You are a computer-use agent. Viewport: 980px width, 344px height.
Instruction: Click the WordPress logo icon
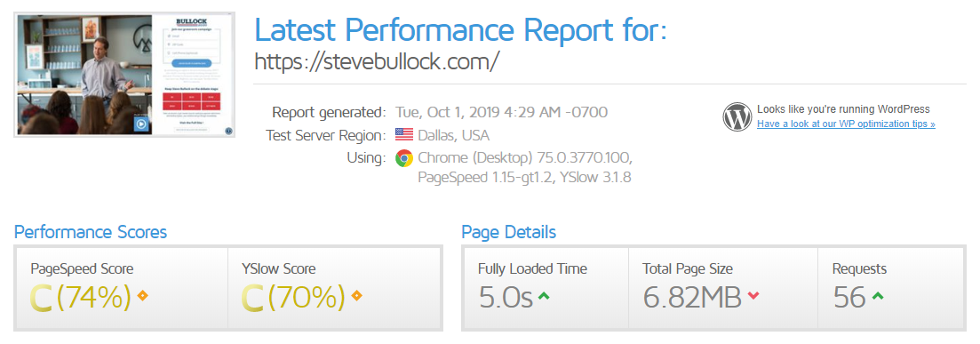pyautogui.click(x=737, y=117)
